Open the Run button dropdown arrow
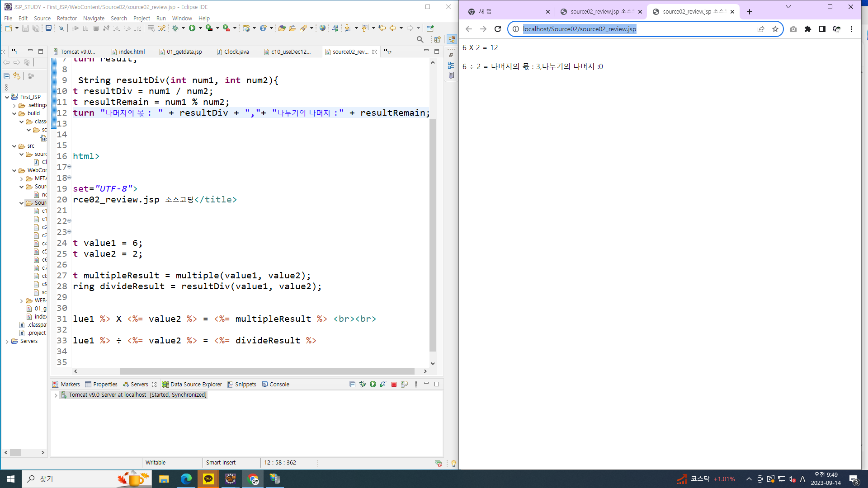 200,28
